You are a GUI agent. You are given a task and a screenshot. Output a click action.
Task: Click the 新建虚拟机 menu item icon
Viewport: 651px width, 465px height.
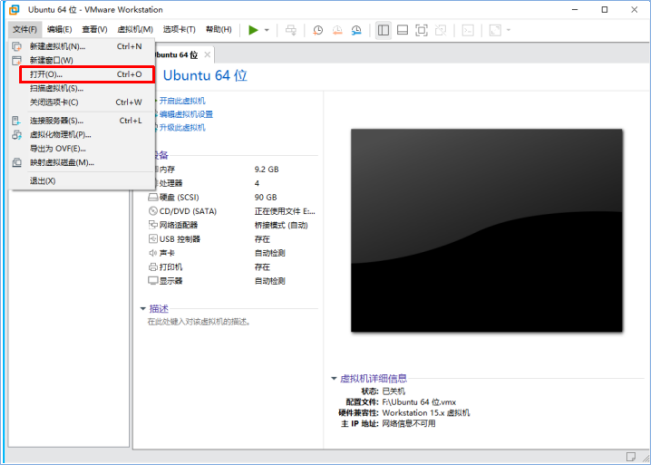pos(17,46)
